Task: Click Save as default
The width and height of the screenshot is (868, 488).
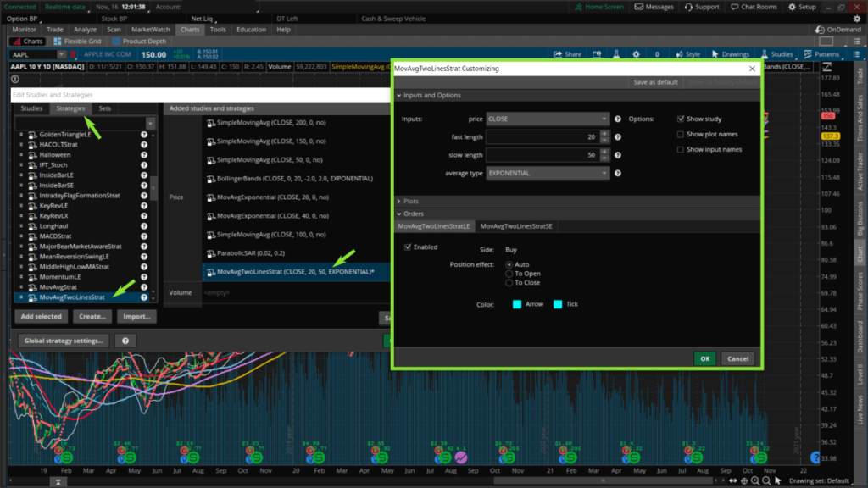Action: click(655, 82)
